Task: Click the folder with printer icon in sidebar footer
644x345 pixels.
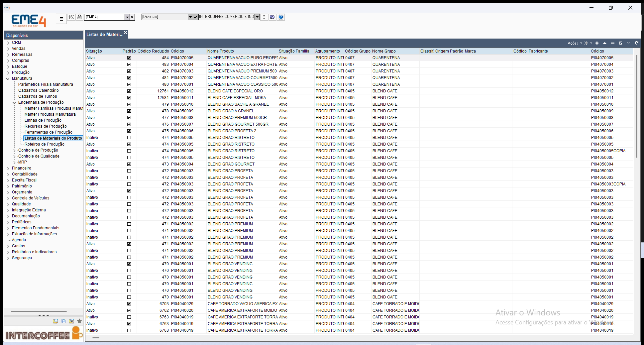Action: 55,321
